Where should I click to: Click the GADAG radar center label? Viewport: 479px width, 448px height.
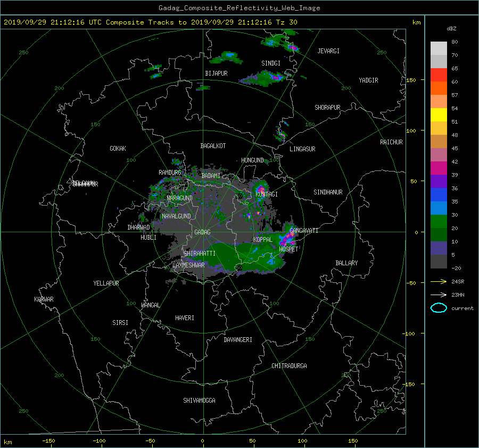(202, 232)
